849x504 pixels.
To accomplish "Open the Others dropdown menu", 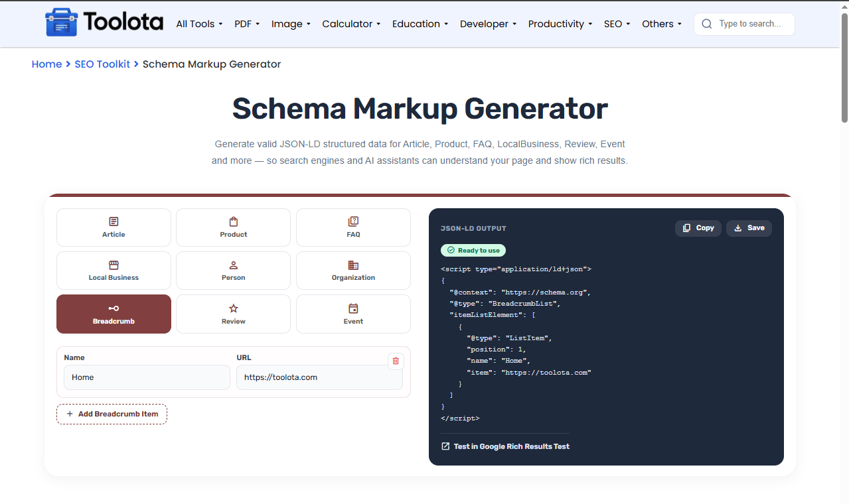I will tap(662, 24).
